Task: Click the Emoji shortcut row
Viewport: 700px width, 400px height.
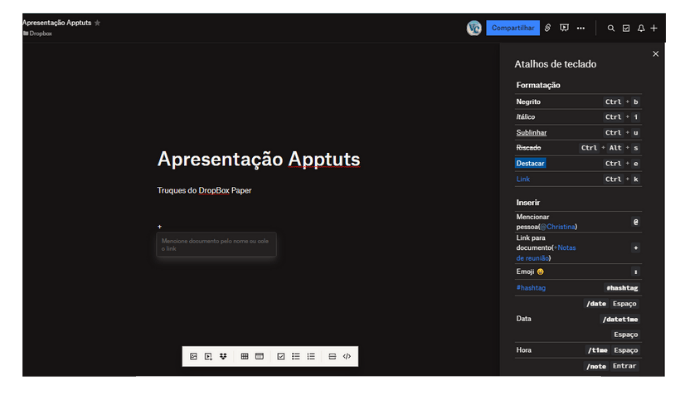Action: tap(578, 272)
